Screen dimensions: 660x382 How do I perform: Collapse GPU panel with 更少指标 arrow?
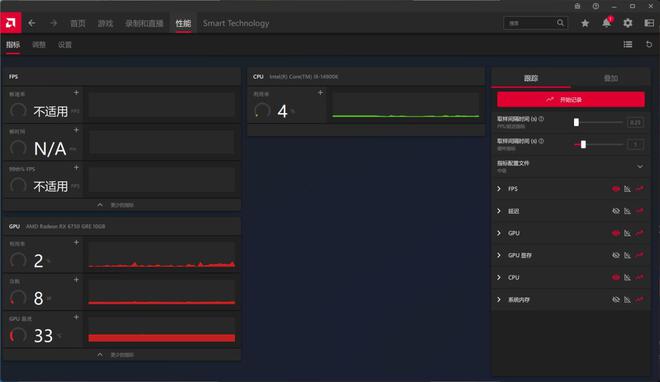pyautogui.click(x=100, y=355)
